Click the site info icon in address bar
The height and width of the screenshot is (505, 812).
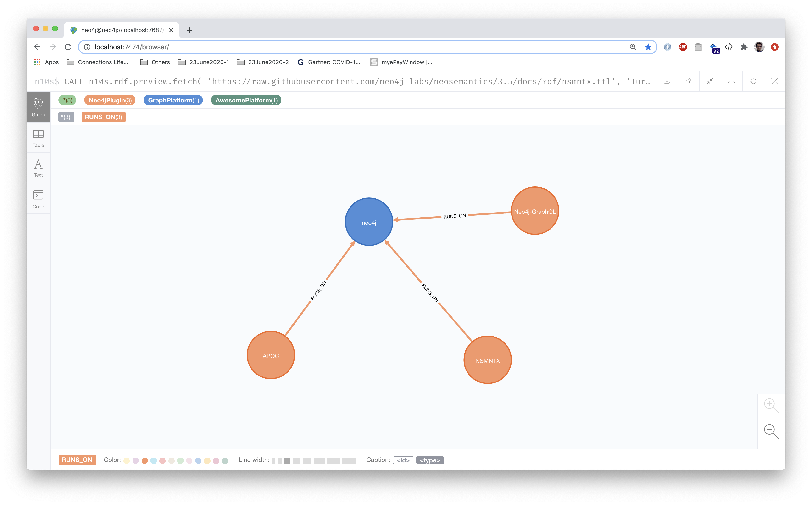click(x=87, y=47)
